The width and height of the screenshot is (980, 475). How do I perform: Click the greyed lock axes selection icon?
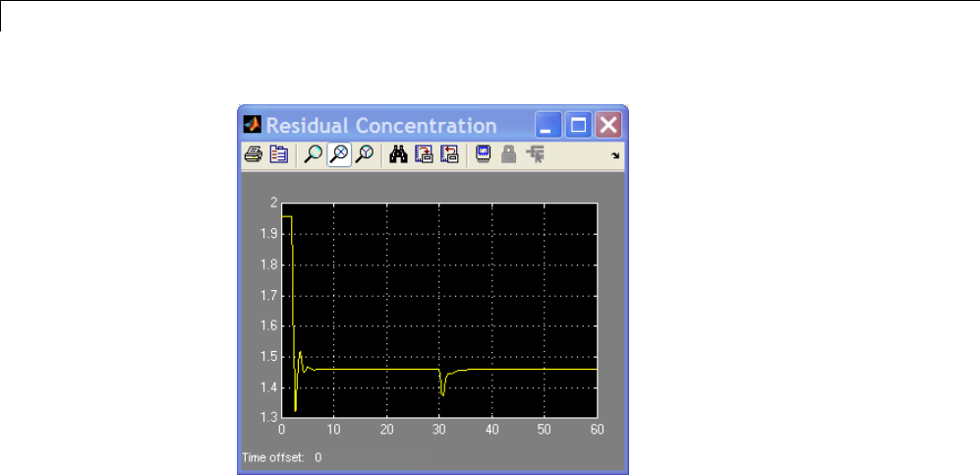(x=509, y=154)
